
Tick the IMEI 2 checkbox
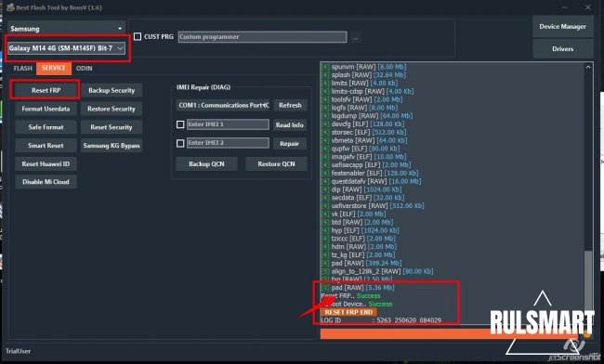180,143
